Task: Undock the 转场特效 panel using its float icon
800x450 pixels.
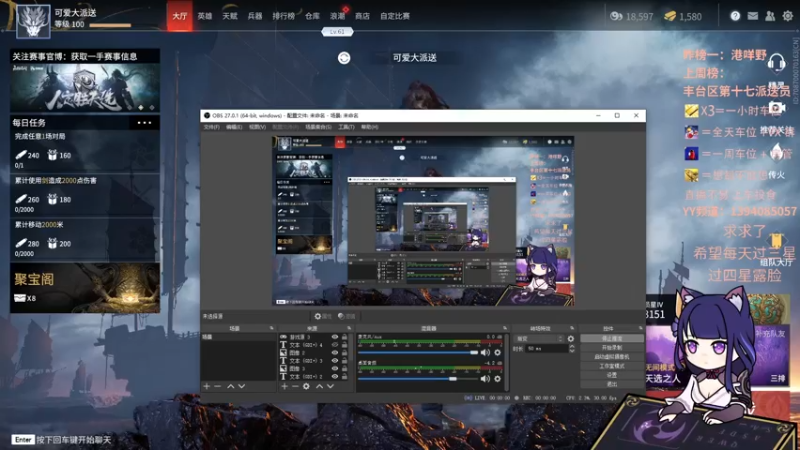Action: (x=572, y=328)
